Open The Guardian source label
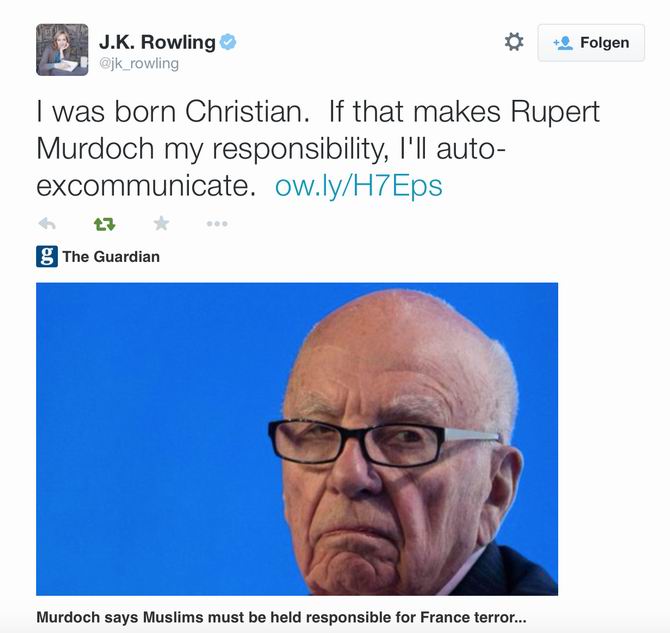Image resolution: width=670 pixels, height=633 pixels. (x=111, y=256)
